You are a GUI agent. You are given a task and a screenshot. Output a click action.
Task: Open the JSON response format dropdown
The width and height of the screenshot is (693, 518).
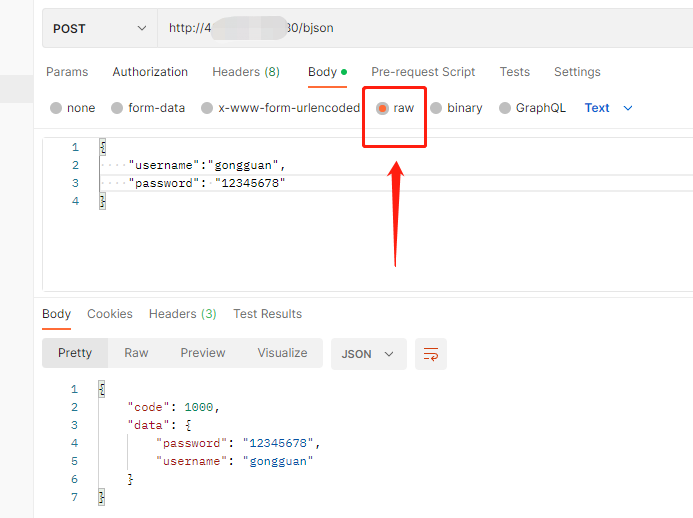[x=368, y=354]
